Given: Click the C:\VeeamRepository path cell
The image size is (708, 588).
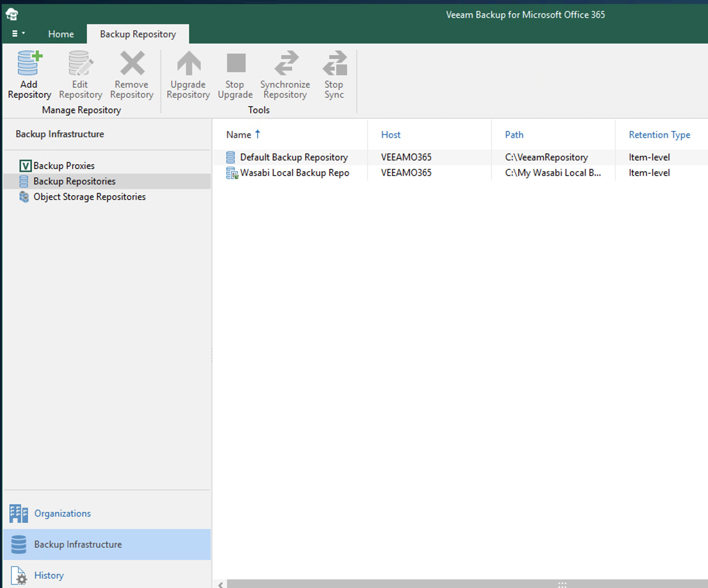Looking at the screenshot, I should (546, 157).
